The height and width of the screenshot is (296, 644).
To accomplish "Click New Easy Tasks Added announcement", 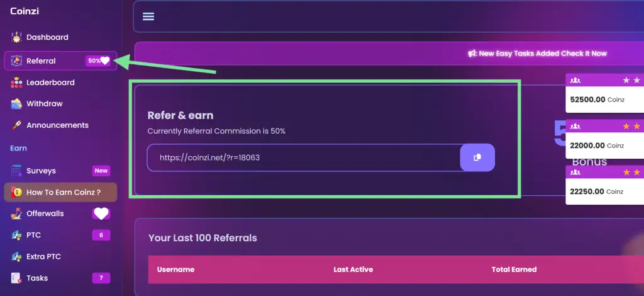I will 543,54.
